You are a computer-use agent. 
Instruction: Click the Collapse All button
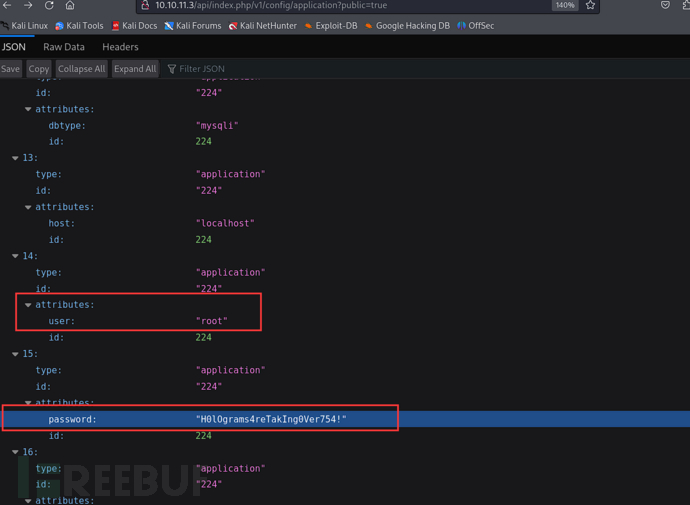(81, 69)
